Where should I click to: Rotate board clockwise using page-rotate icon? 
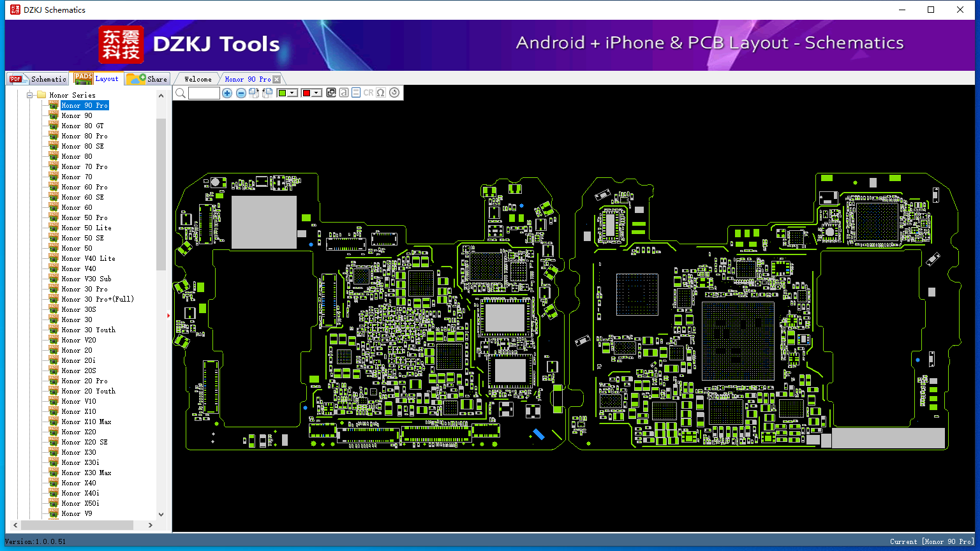coord(254,93)
